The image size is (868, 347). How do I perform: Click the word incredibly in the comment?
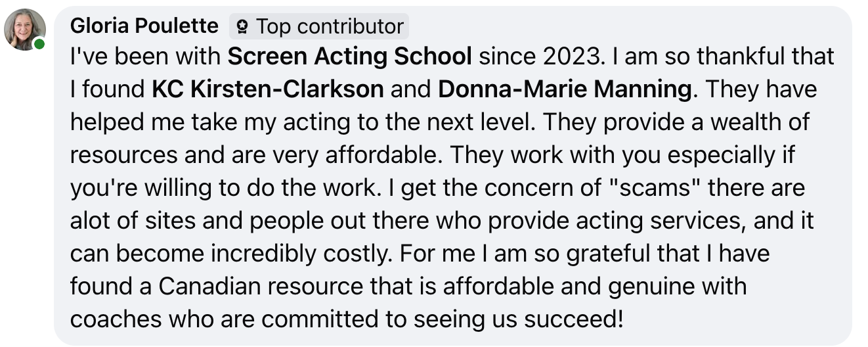coord(232,254)
